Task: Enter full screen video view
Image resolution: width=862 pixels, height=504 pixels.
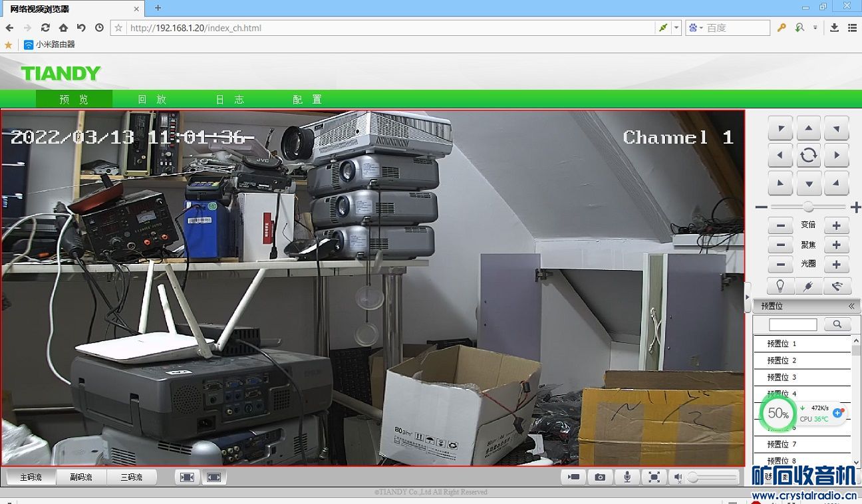Action: (x=654, y=477)
